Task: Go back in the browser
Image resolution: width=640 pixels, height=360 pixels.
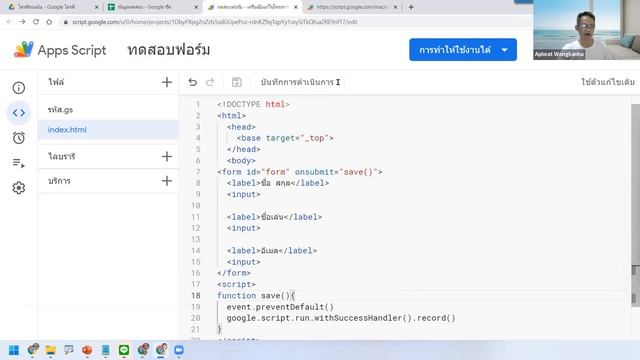Action: click(x=9, y=22)
